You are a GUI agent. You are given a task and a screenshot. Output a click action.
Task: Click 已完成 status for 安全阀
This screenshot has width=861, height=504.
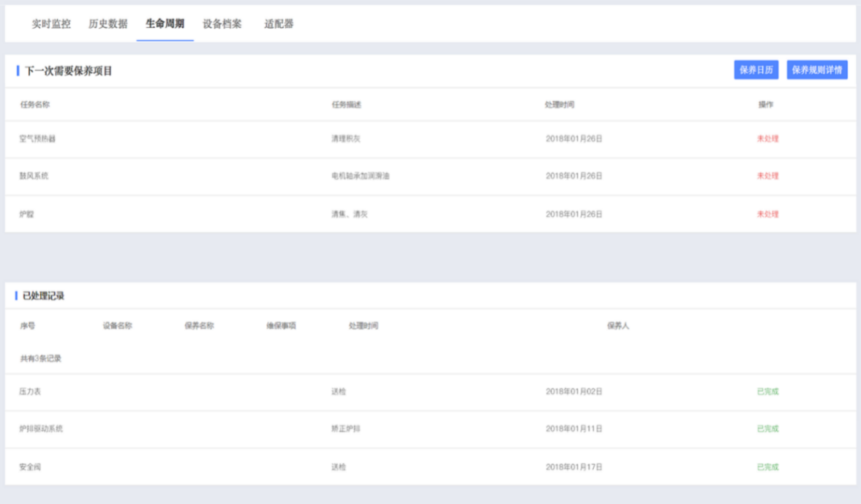[x=767, y=467]
